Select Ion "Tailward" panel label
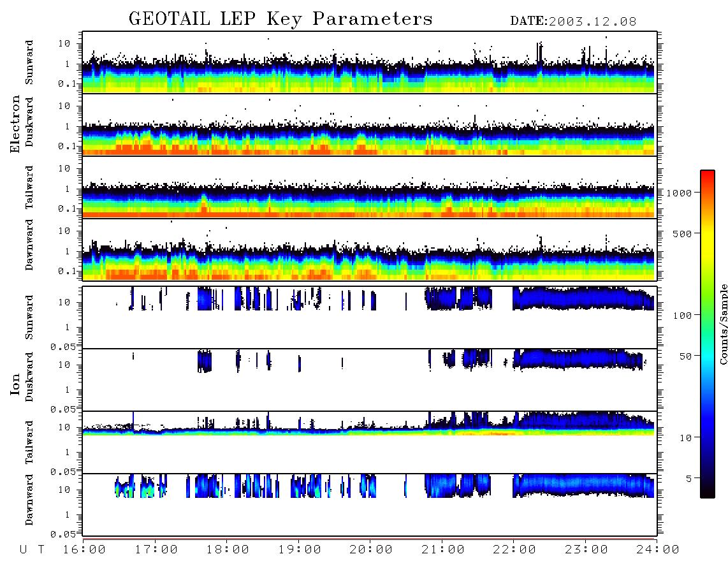This screenshot has height=561, width=728. click(x=29, y=442)
